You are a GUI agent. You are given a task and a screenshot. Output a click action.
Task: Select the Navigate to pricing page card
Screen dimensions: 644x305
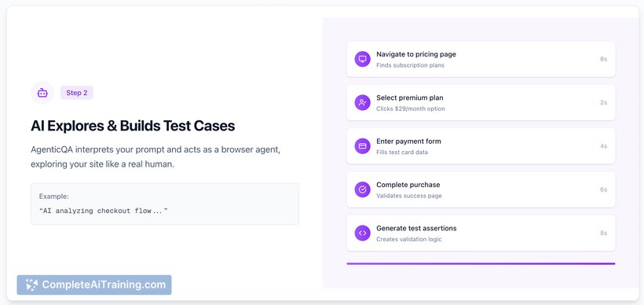[481, 59]
